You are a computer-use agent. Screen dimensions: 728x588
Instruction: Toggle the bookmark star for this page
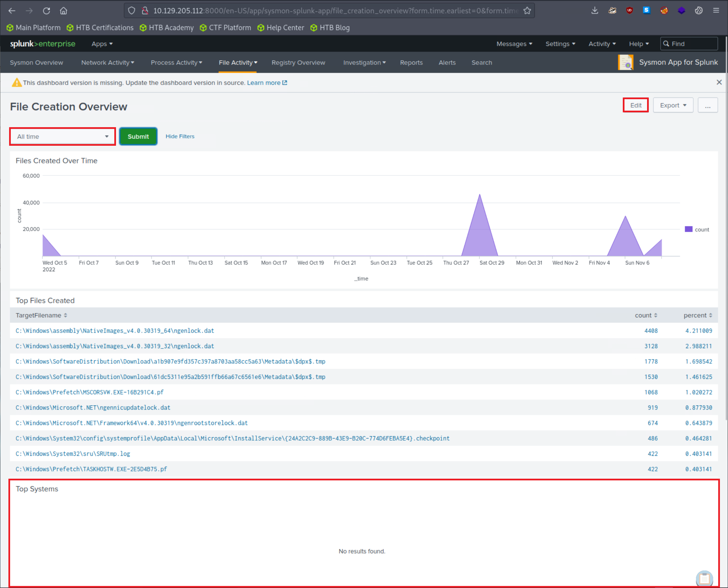pos(527,10)
